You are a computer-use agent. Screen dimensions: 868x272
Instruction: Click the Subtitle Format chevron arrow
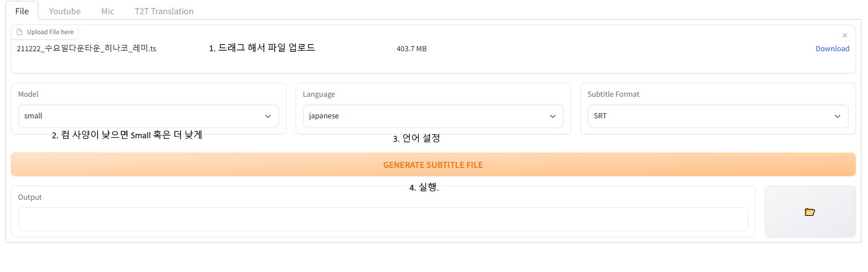click(x=837, y=116)
